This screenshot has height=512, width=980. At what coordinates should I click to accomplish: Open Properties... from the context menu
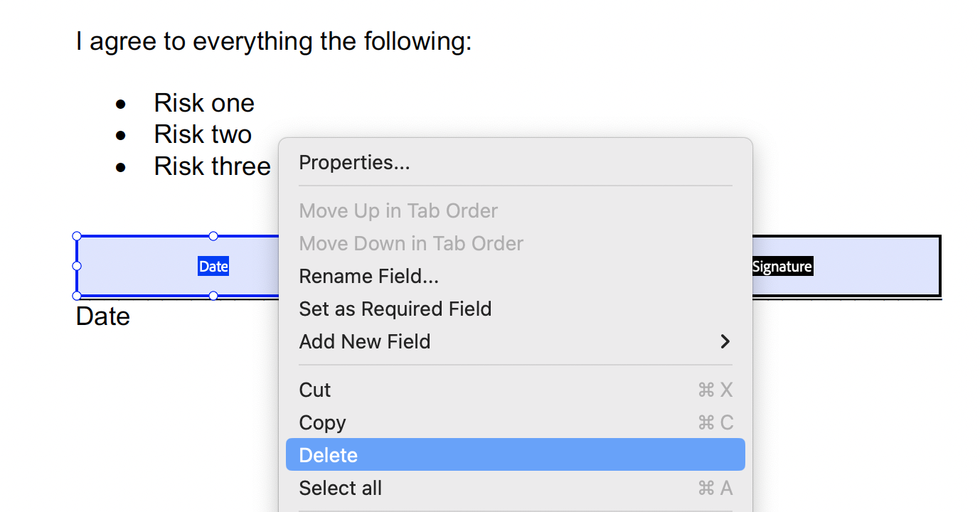coord(354,163)
